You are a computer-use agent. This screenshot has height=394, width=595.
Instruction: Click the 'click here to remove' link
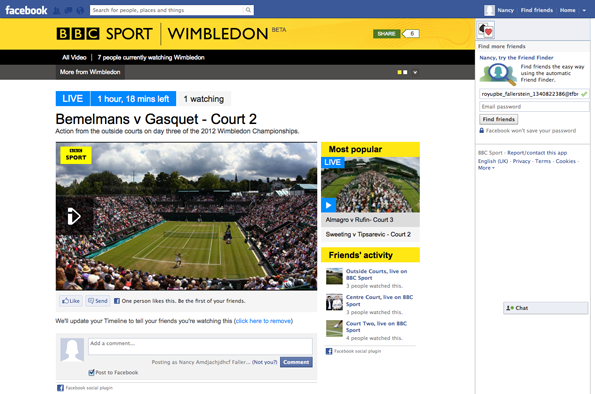pyautogui.click(x=263, y=321)
